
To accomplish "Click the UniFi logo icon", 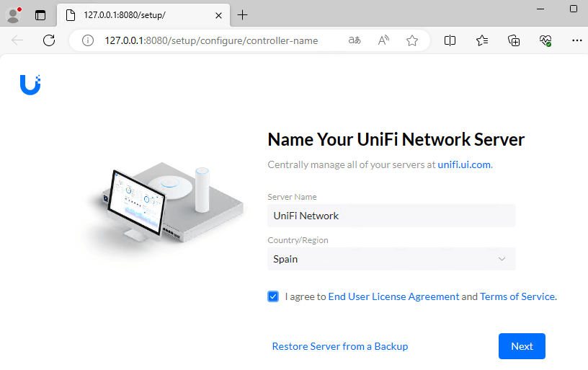I will click(x=30, y=84).
